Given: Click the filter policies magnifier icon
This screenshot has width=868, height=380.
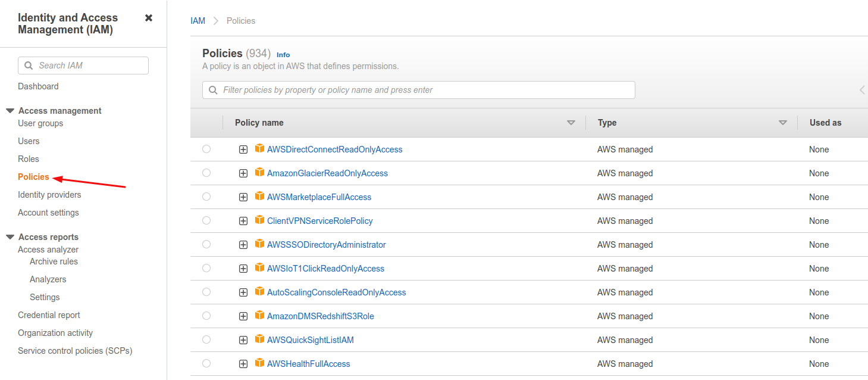Looking at the screenshot, I should pos(213,90).
